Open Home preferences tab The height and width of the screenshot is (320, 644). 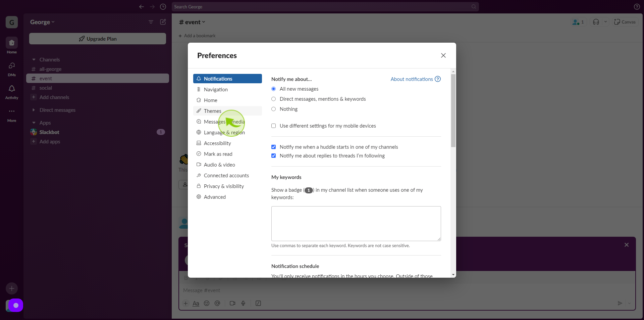pos(227,100)
